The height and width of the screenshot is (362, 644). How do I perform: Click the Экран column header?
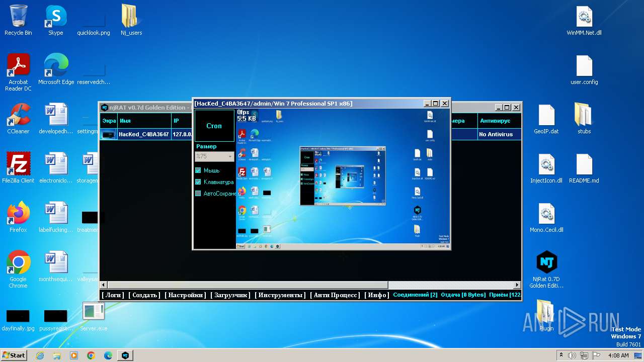tap(109, 121)
